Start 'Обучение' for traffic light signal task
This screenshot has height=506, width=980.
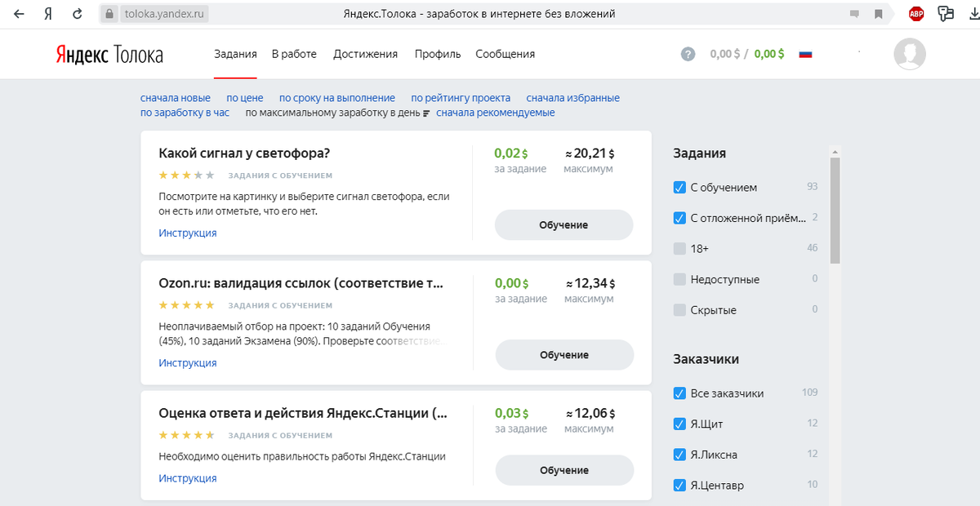point(563,224)
